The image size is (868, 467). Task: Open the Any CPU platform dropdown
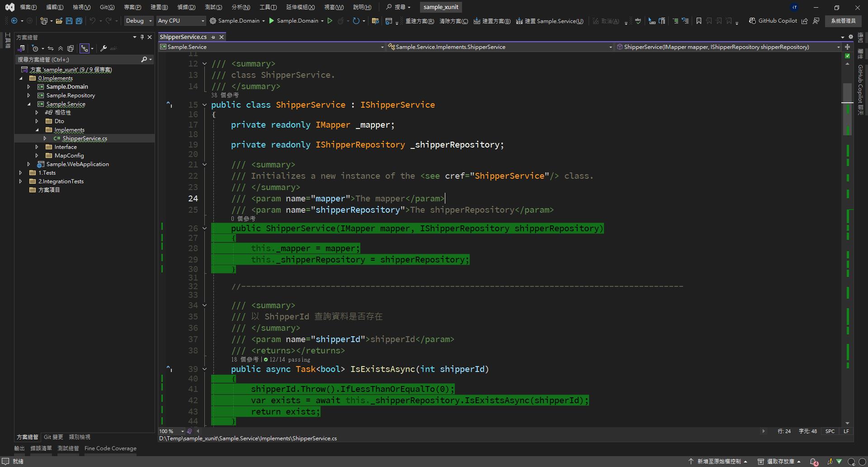pyautogui.click(x=181, y=21)
